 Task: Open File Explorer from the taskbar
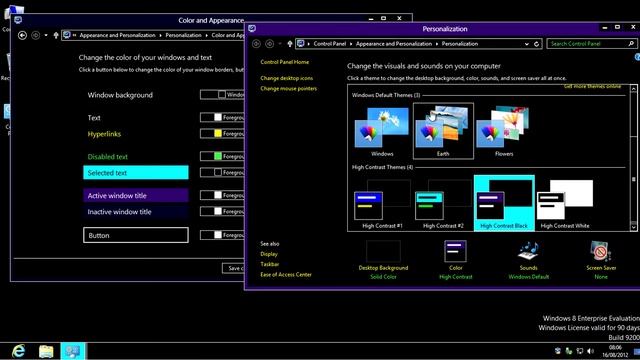click(x=46, y=351)
